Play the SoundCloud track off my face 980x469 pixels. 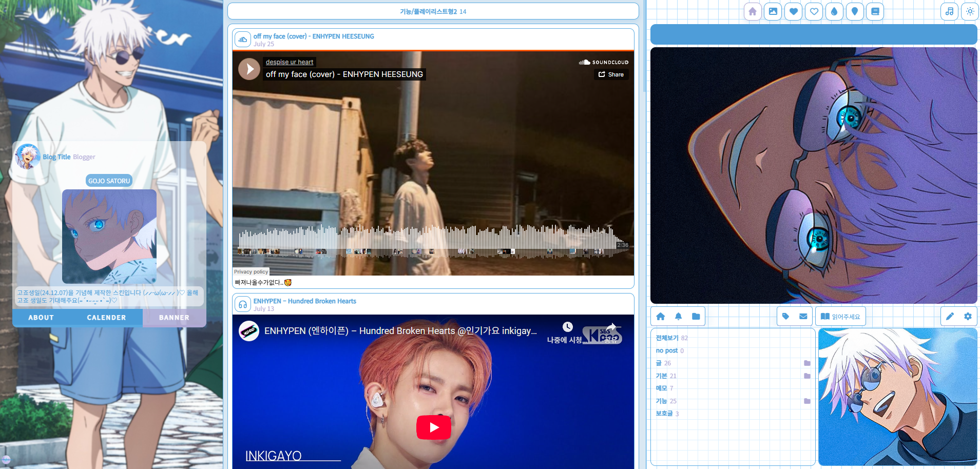(x=249, y=69)
